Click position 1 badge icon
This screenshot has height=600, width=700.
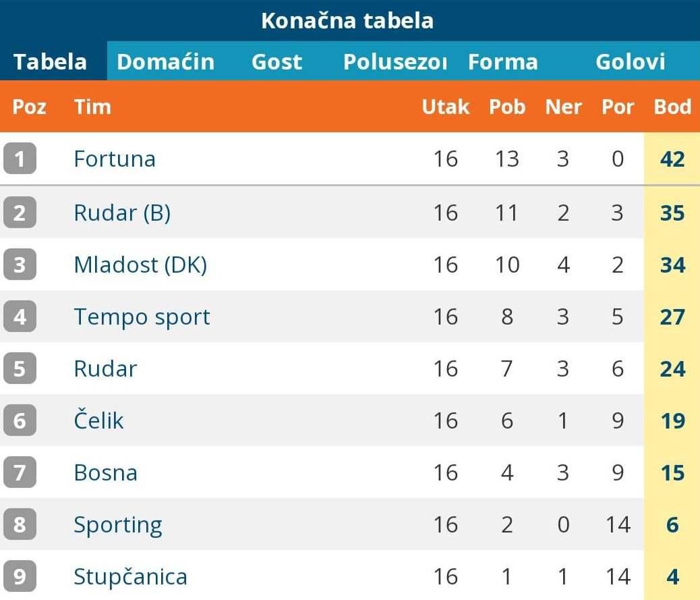pos(20,159)
